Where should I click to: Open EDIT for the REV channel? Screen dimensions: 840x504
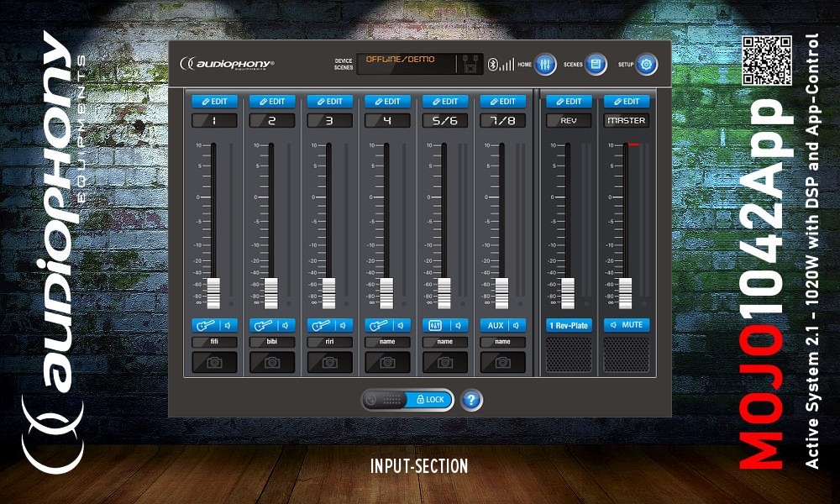(x=569, y=102)
